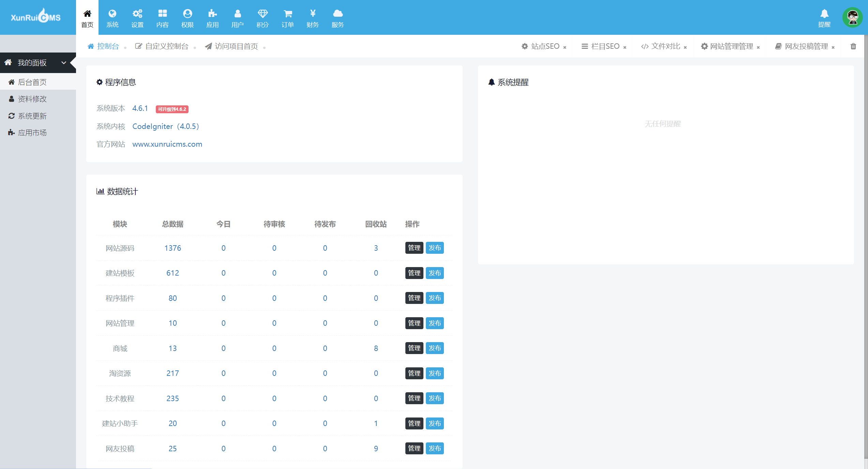Open the 访问项目首页 tab

[231, 46]
